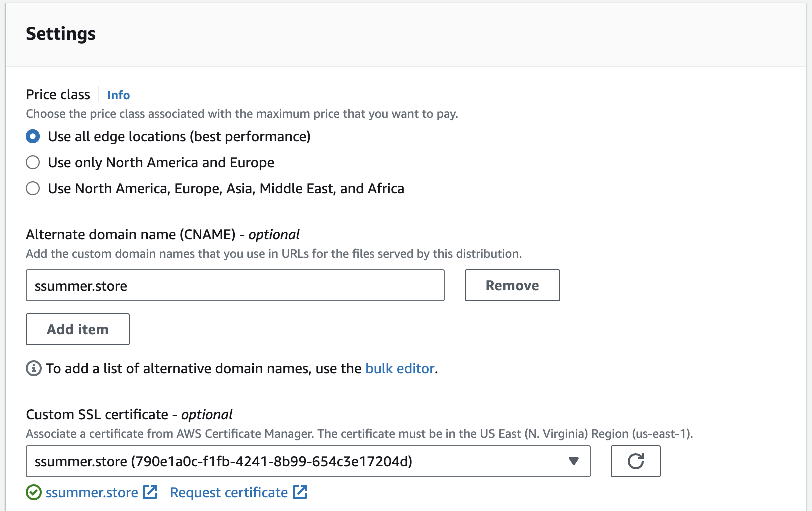Click the 'Price class' label text
Image resolution: width=812 pixels, height=511 pixels.
(58, 95)
